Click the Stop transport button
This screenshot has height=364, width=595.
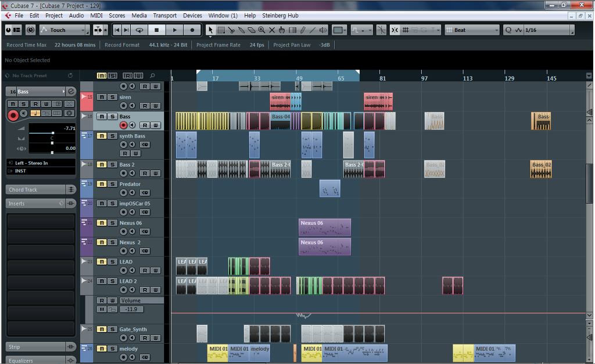click(x=156, y=30)
